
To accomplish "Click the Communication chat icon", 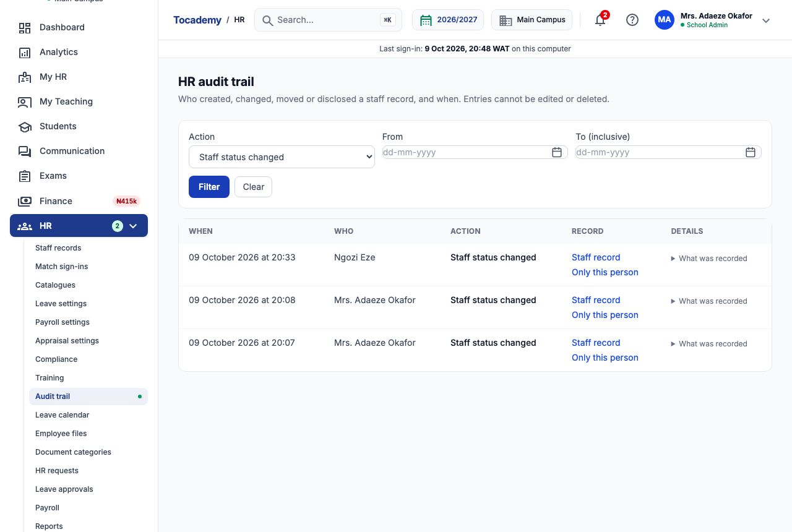I will (x=25, y=151).
